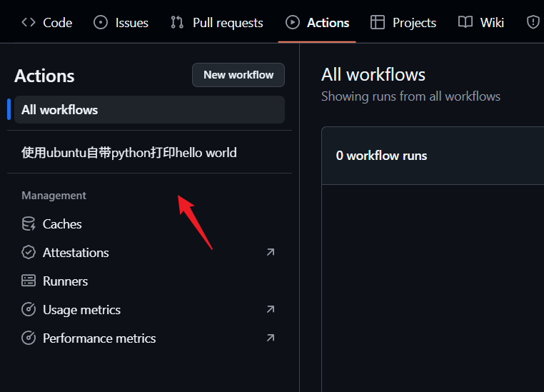Screen dimensions: 544x392
Task: Click the Pull requests branch icon
Action: point(177,23)
